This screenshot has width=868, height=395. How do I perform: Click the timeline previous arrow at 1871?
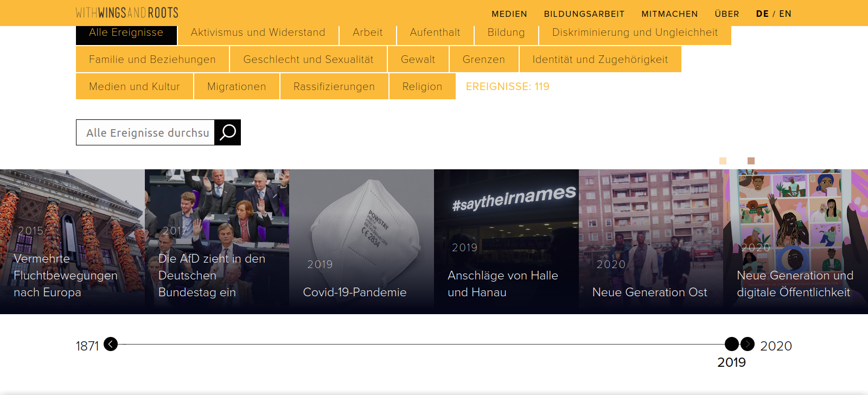[111, 344]
